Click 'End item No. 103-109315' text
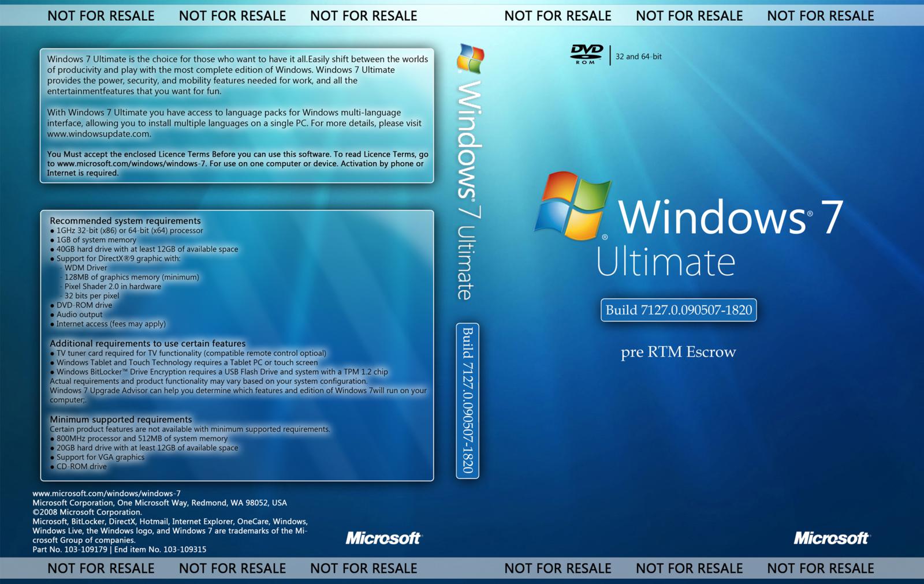924x584 pixels. tap(160, 549)
